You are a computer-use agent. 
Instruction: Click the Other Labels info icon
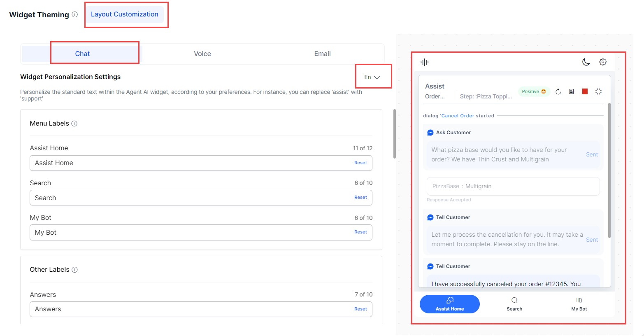[74, 270]
